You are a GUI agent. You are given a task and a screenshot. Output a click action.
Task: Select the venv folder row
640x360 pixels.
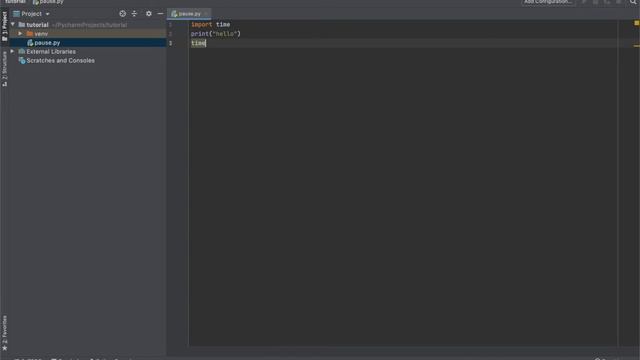[88, 33]
